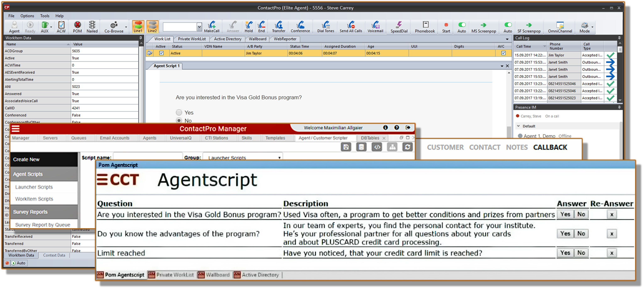
Task: Collapse the Default group in Presence IM
Action: click(x=518, y=126)
